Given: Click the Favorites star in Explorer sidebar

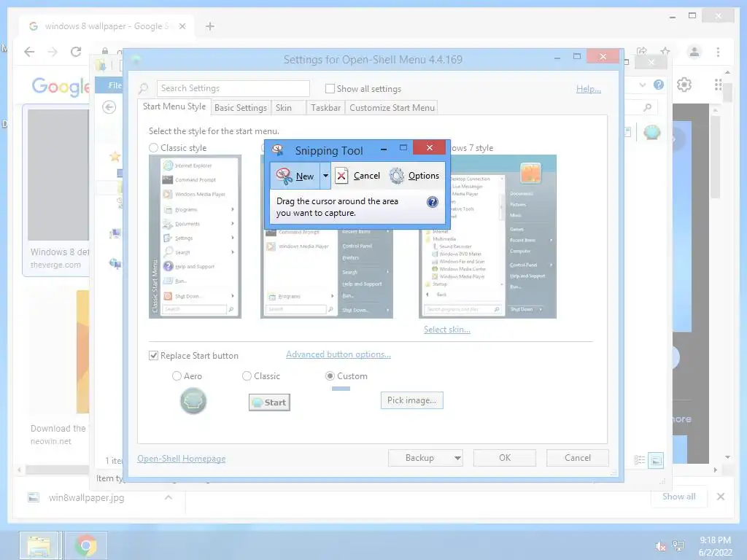Looking at the screenshot, I should pyautogui.click(x=115, y=157).
